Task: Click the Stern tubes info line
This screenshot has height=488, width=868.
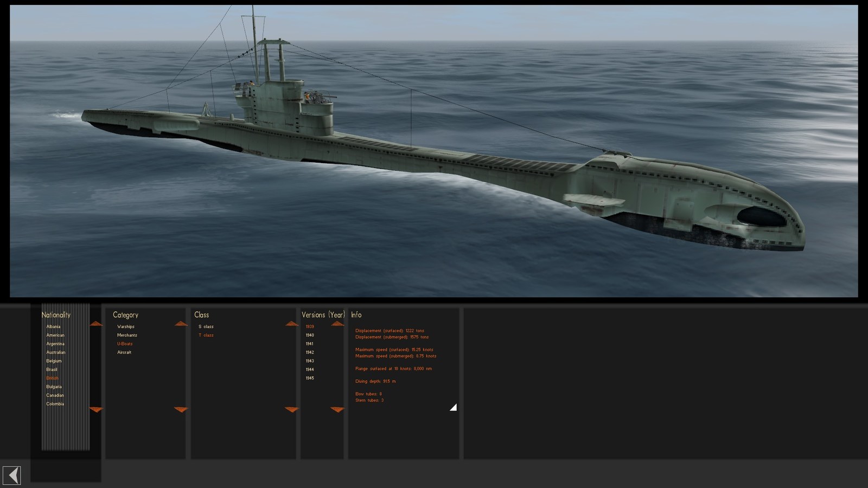Action: [369, 400]
